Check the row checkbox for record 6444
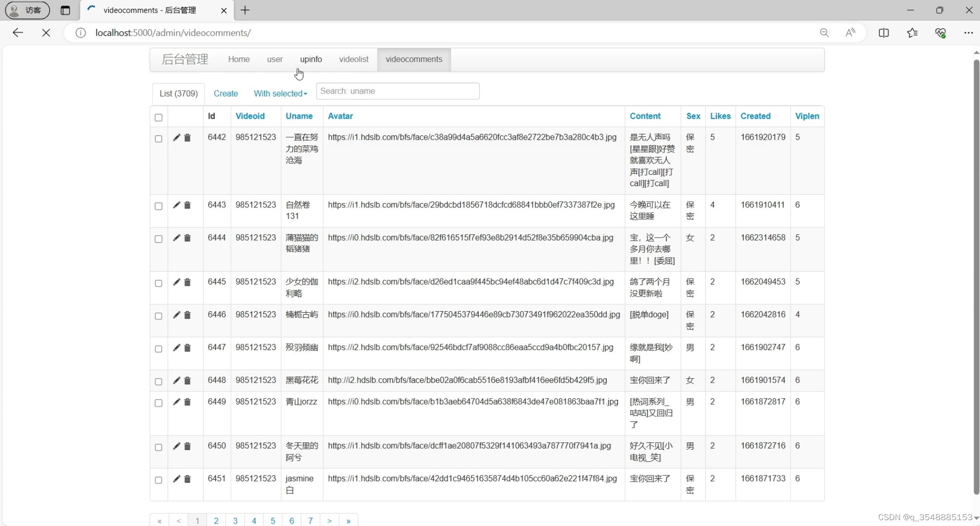980x526 pixels. pyautogui.click(x=158, y=239)
